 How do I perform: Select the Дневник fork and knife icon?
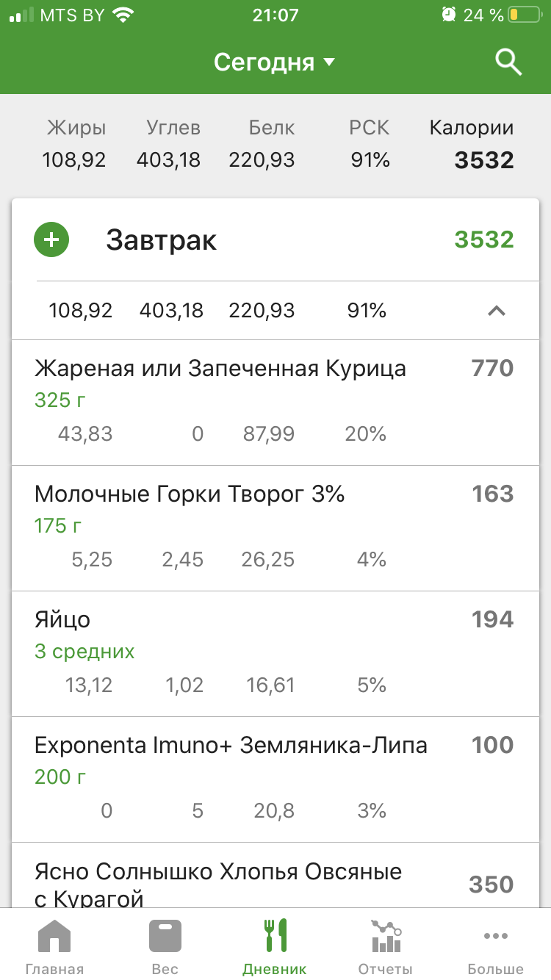275,937
